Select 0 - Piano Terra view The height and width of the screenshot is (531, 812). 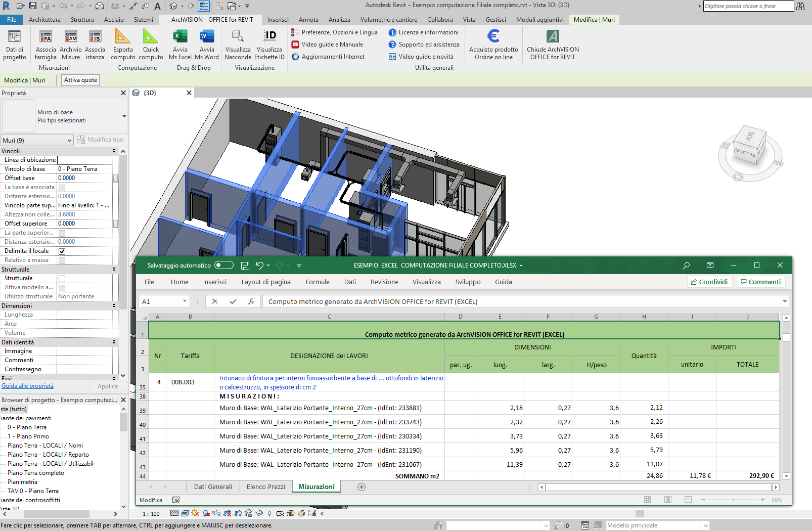[x=27, y=427]
